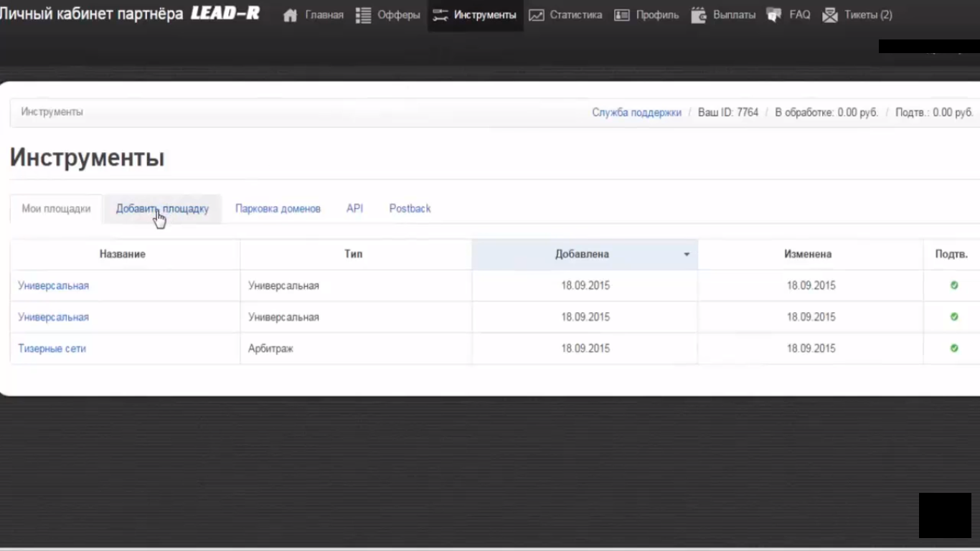Click the wallet icon beside Выплаты
Screen dimensions: 980x551
pos(699,15)
